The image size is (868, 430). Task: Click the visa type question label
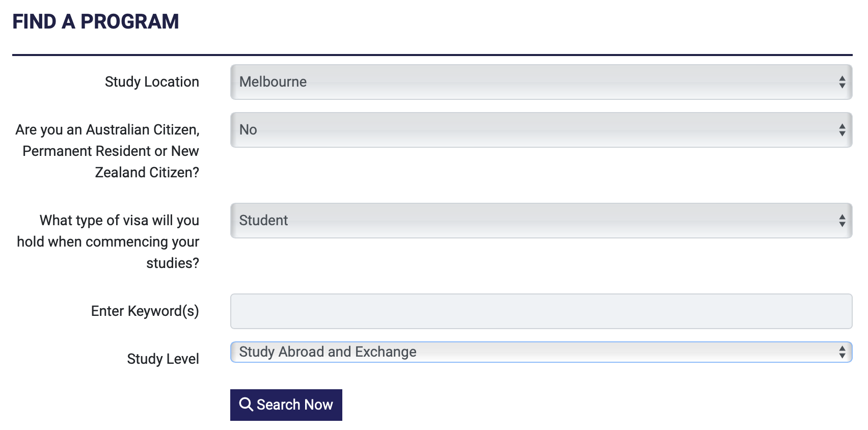(x=108, y=241)
